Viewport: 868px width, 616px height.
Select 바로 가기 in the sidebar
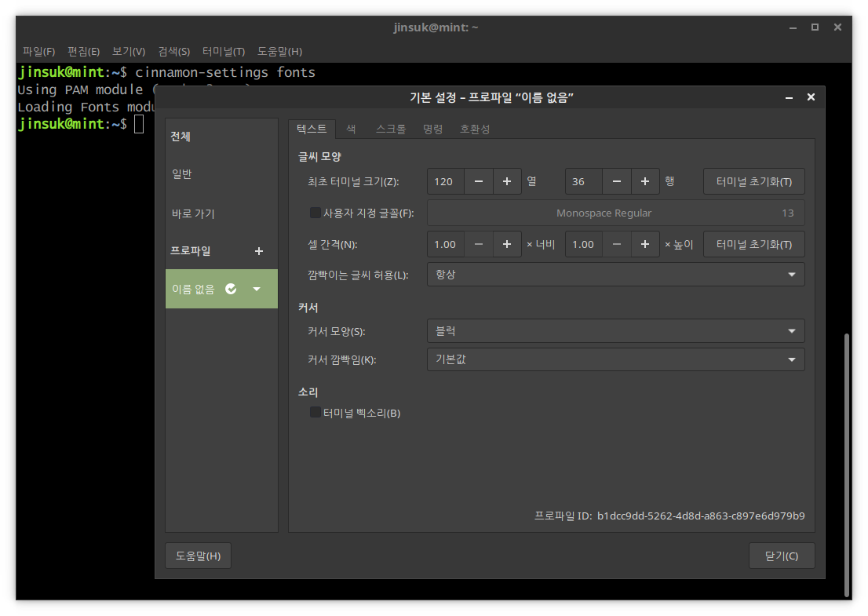point(221,213)
